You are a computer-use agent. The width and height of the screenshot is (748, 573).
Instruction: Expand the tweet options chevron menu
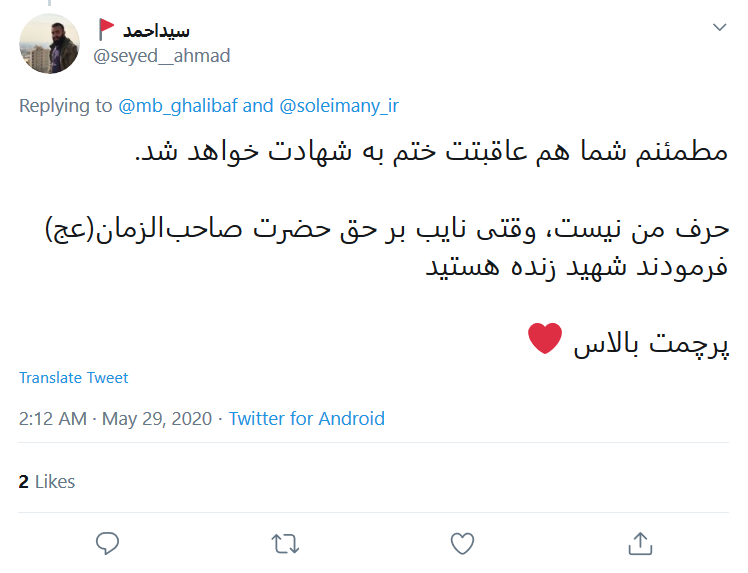[719, 27]
